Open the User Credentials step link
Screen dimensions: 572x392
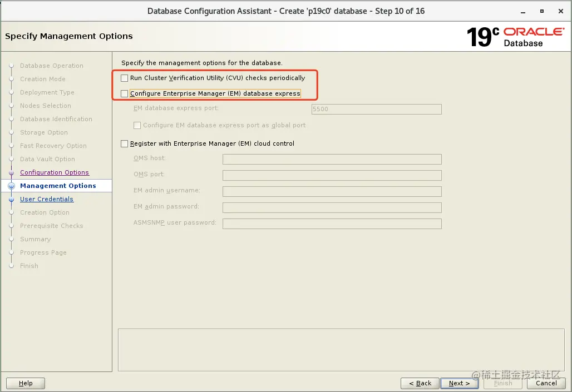point(47,199)
